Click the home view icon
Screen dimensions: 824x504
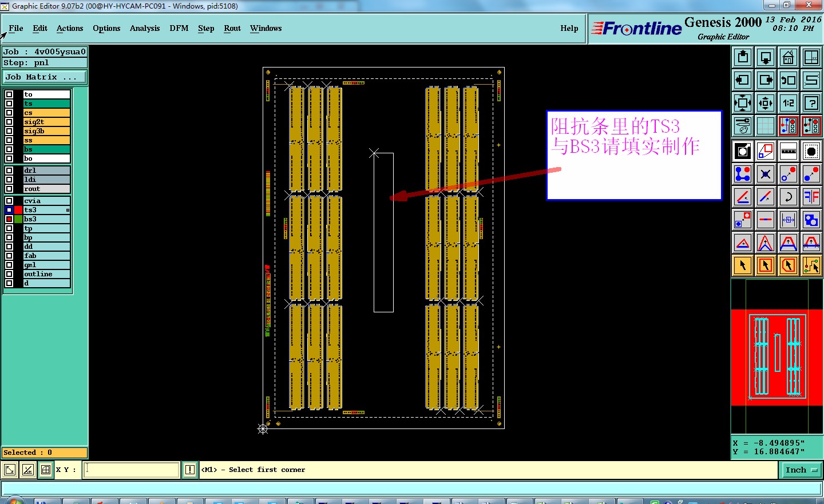pyautogui.click(x=789, y=57)
